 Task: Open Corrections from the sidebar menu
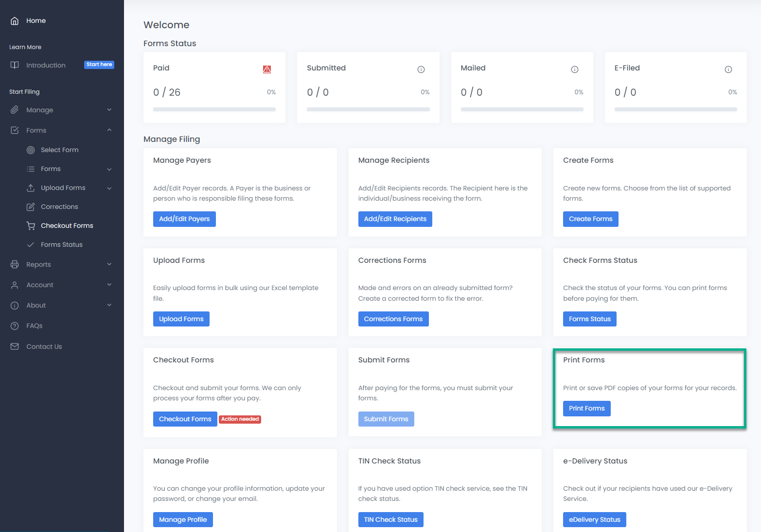[59, 207]
